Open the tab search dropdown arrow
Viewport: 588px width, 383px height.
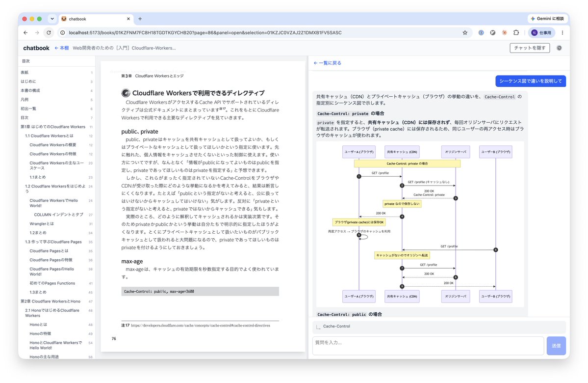[x=52, y=19]
